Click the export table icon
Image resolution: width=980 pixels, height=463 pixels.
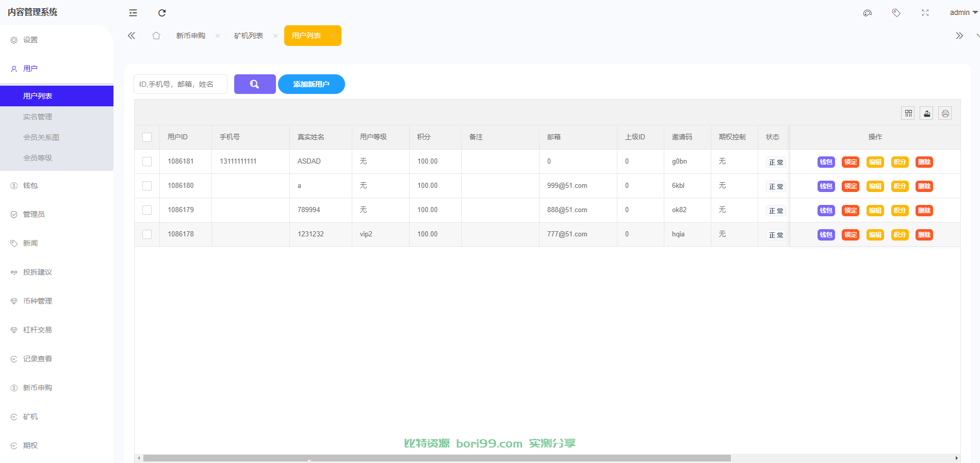(x=927, y=113)
